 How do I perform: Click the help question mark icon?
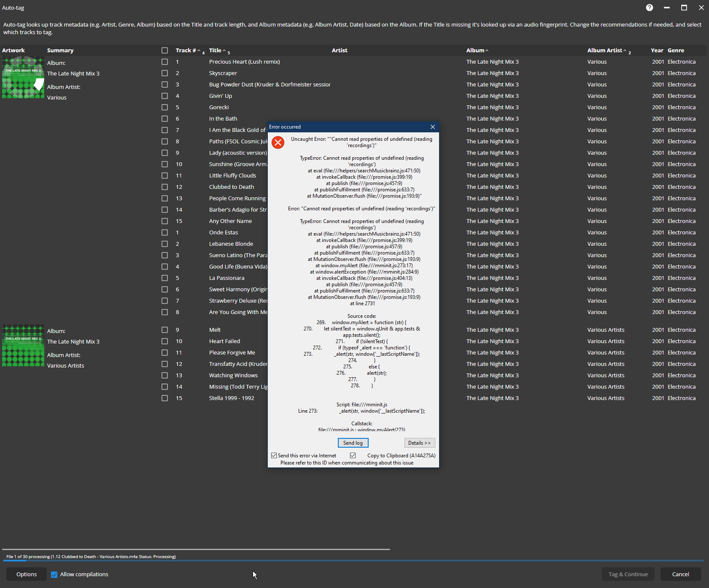650,8
